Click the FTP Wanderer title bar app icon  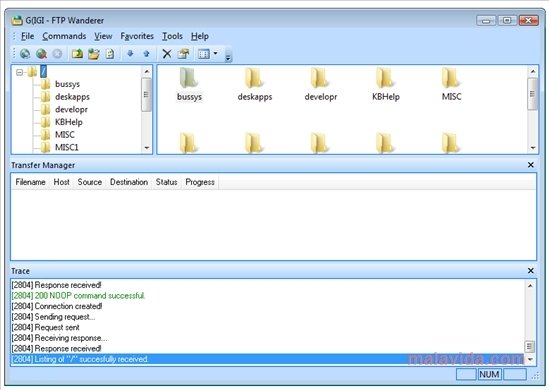coord(16,21)
